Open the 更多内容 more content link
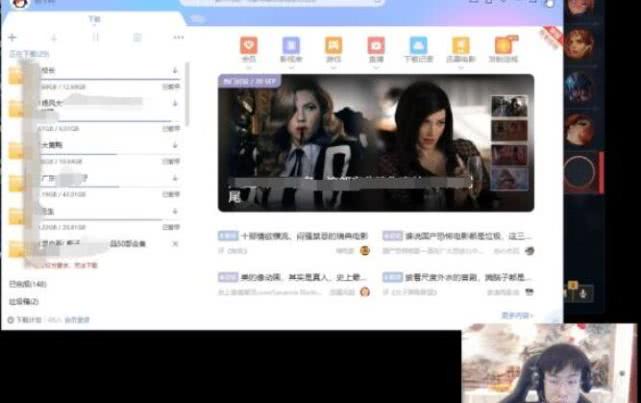The height and width of the screenshot is (403, 641). click(517, 316)
